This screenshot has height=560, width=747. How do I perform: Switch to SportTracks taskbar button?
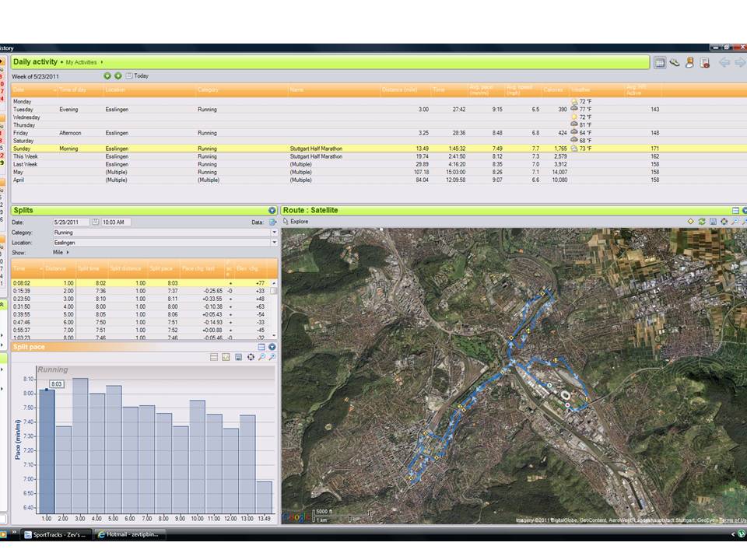point(55,535)
